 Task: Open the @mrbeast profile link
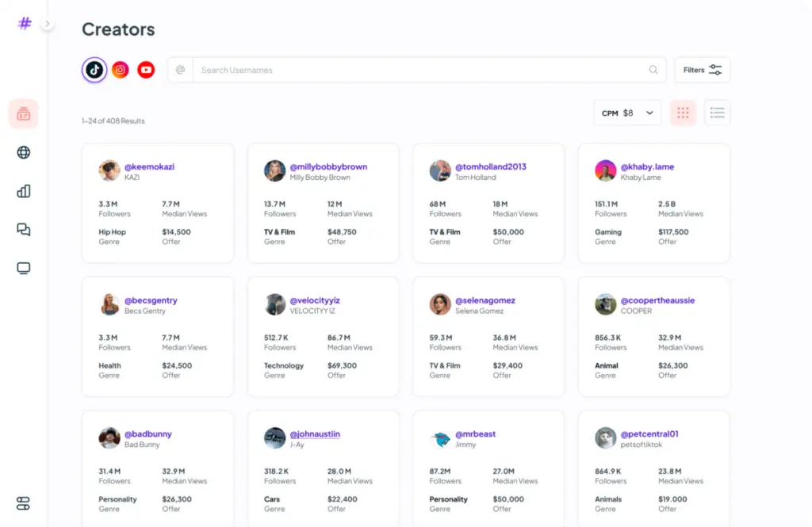click(476, 433)
